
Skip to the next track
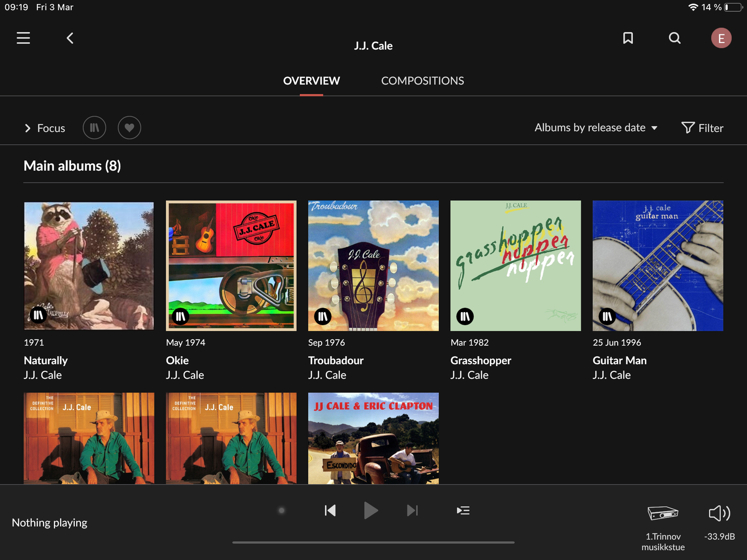pyautogui.click(x=412, y=511)
